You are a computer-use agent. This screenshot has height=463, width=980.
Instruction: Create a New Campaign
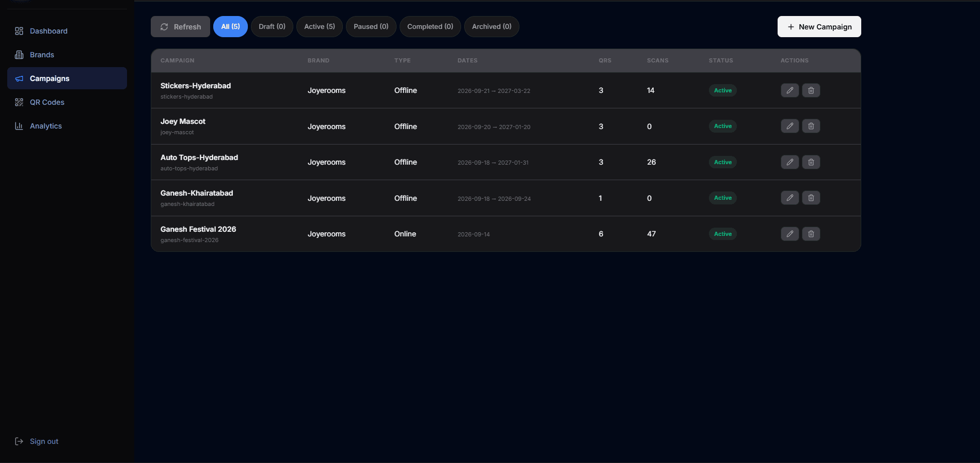[819, 27]
